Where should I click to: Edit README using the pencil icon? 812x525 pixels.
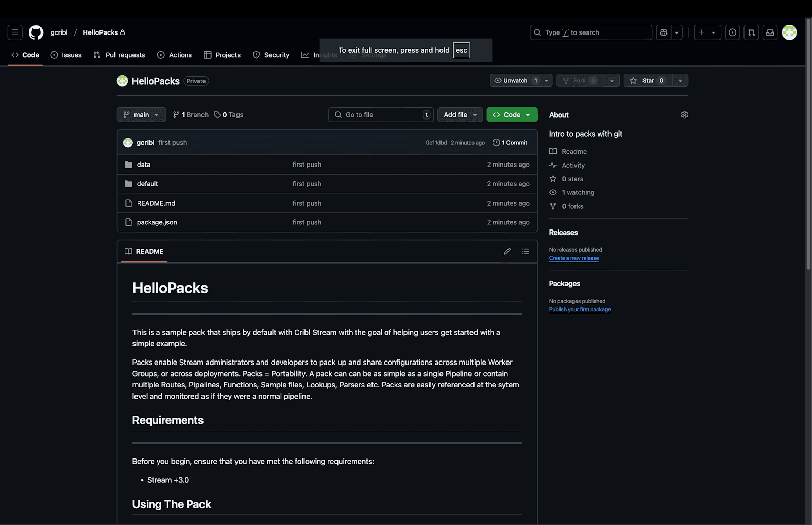507,251
